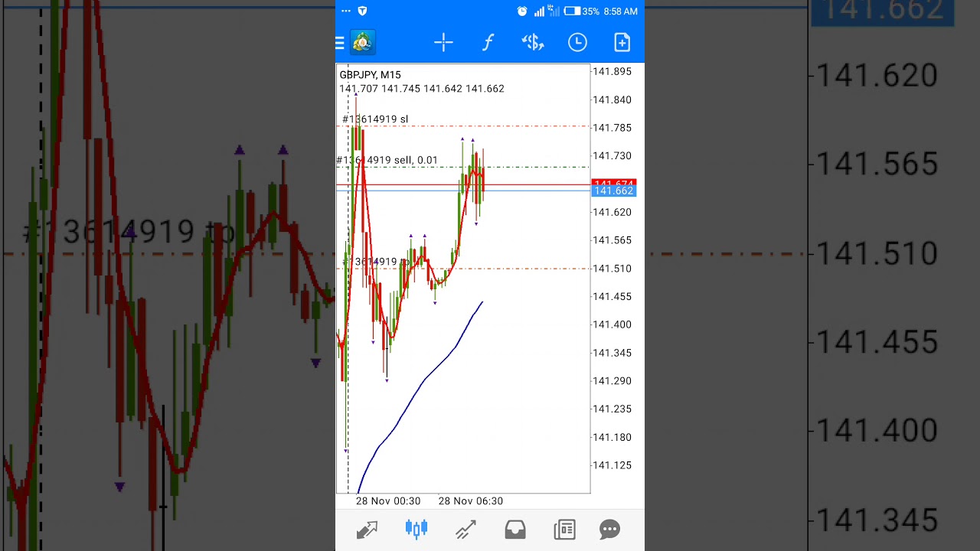The height and width of the screenshot is (551, 980).
Task: Switch to the Chart candlestick tab
Action: click(x=416, y=529)
